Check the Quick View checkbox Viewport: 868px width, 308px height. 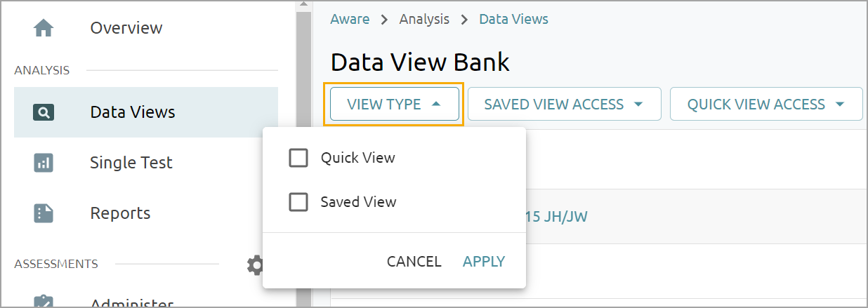point(298,158)
